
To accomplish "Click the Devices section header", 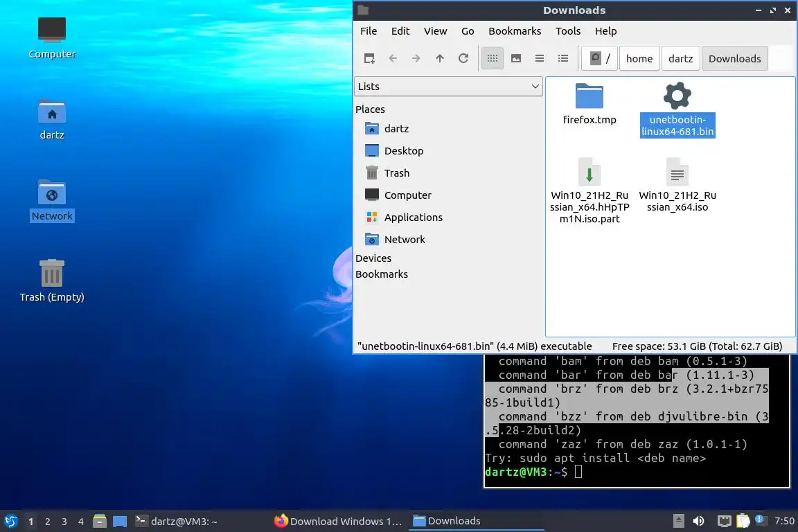I will (373, 258).
